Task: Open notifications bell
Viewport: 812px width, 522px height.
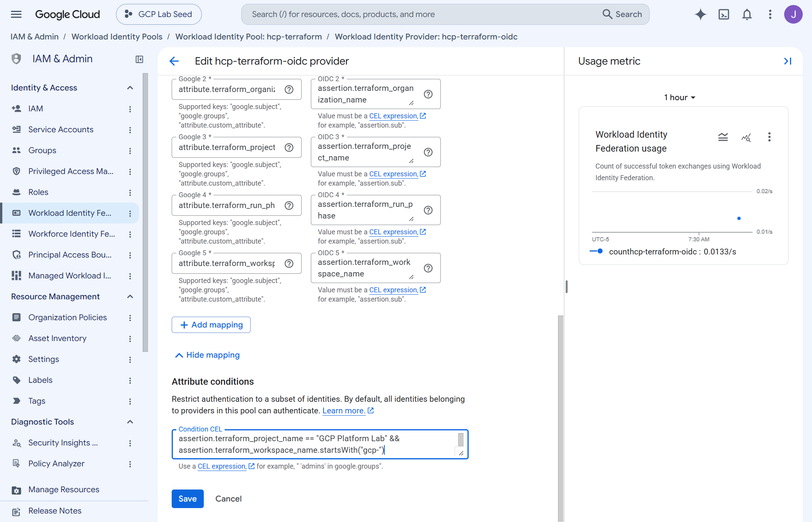Action: (x=747, y=14)
